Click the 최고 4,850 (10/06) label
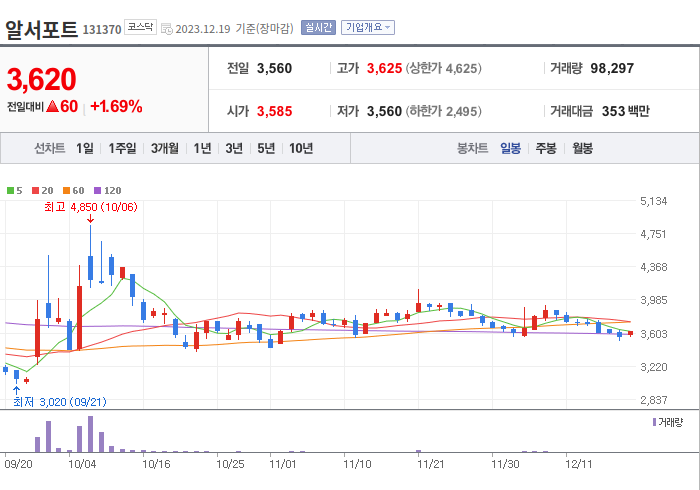 coord(91,207)
